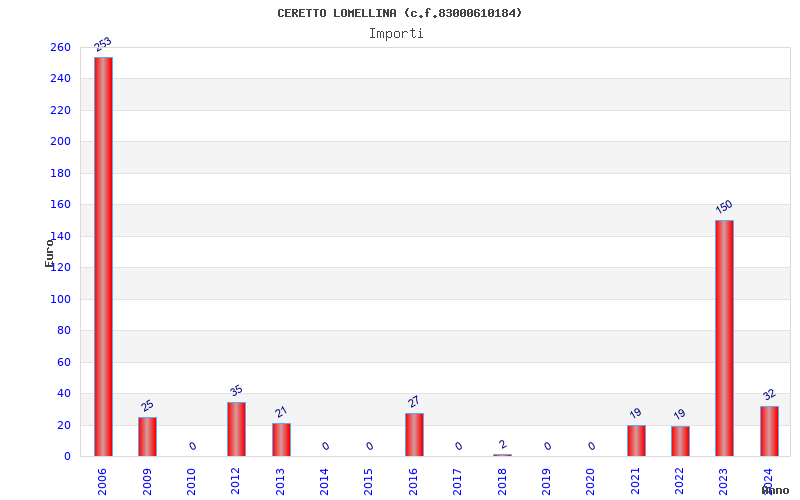Click the 2020 year label on x-axis
800x500 pixels.
(x=590, y=482)
